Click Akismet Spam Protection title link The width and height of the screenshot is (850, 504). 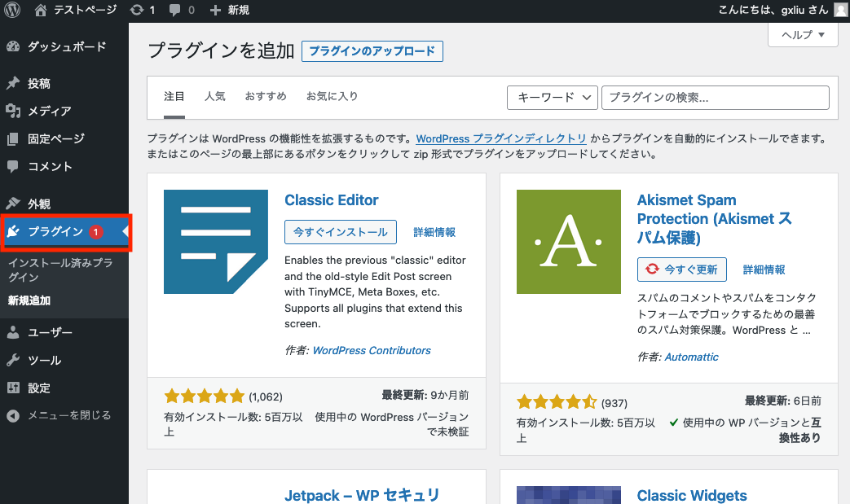click(x=715, y=219)
